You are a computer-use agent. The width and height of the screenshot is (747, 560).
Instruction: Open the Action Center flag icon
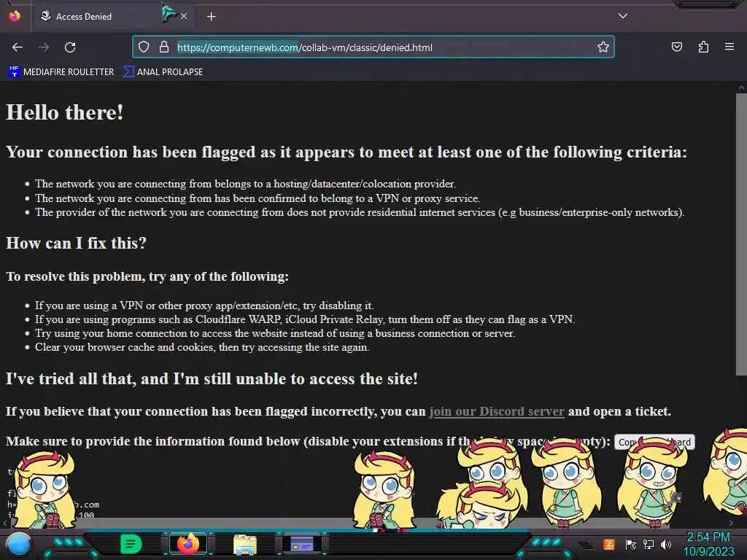tap(631, 544)
